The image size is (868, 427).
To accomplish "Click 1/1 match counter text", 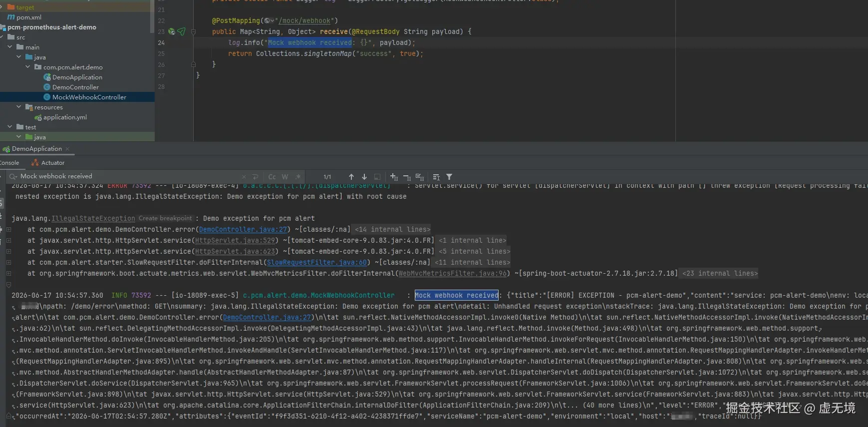I will [x=327, y=177].
